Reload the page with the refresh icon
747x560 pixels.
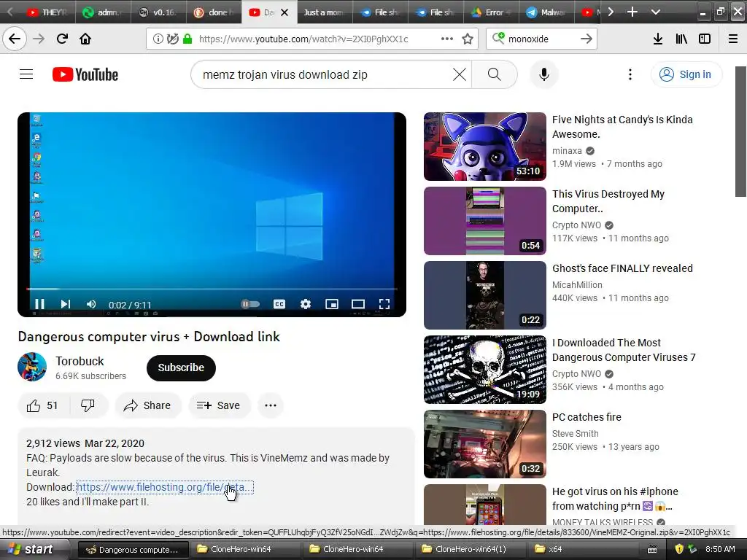tap(62, 39)
